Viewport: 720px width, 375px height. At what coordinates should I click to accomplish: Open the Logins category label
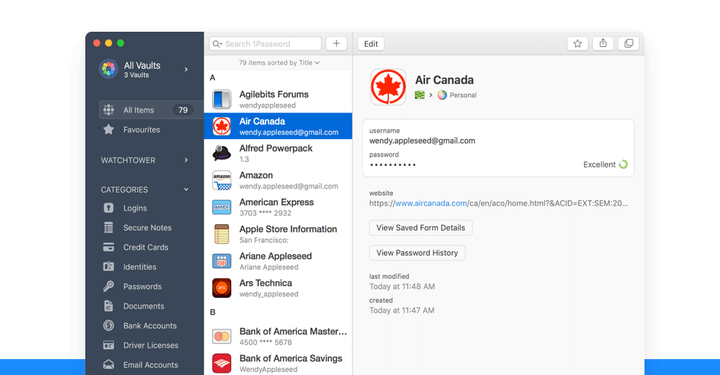click(135, 208)
